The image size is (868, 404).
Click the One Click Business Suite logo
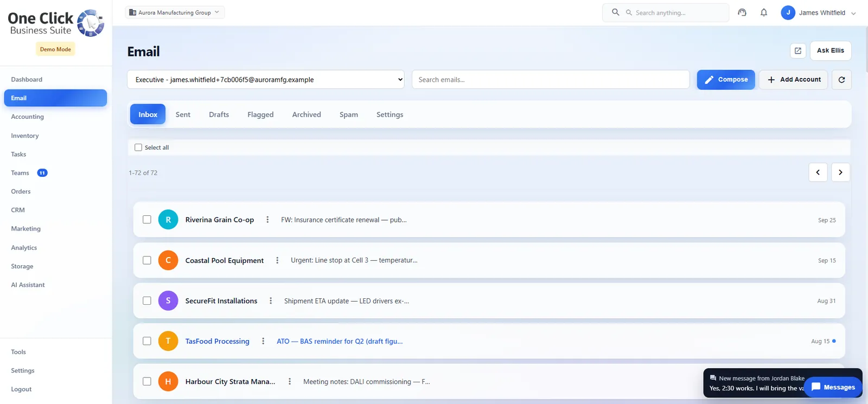[56, 23]
